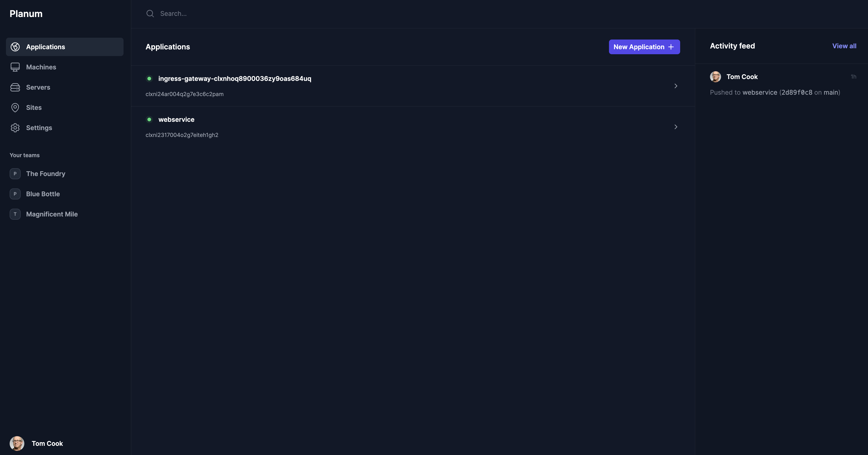The width and height of the screenshot is (868, 455).
Task: Click the Servers stack icon
Action: (15, 87)
